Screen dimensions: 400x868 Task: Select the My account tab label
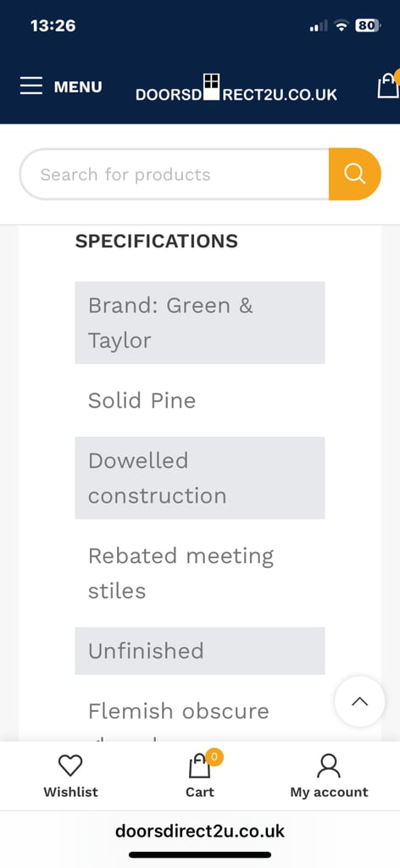(x=329, y=793)
